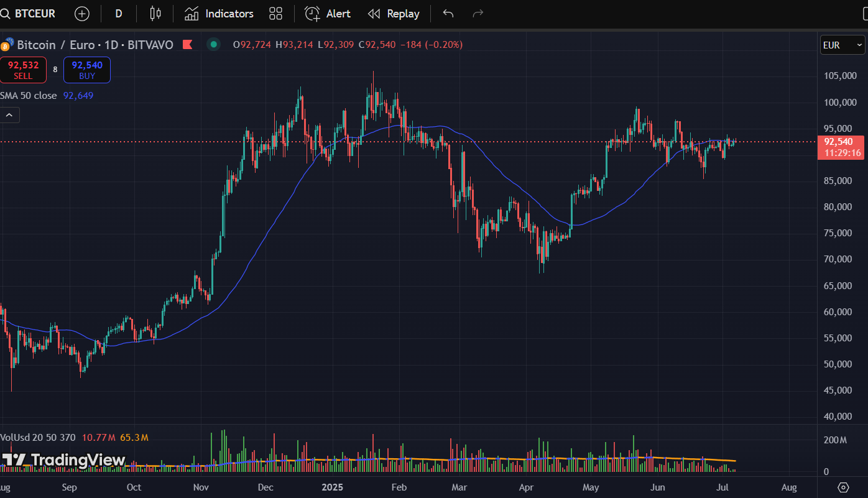
Task: Click the May label on time axis
Action: click(x=591, y=487)
